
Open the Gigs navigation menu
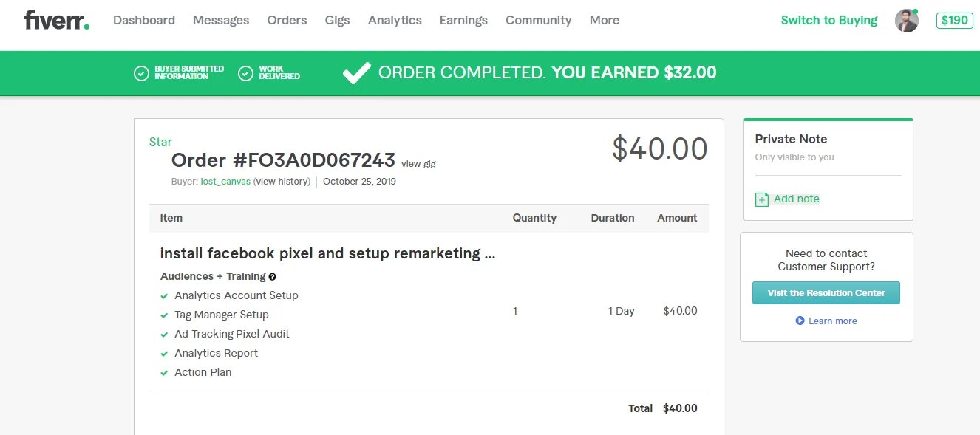[x=337, y=21]
